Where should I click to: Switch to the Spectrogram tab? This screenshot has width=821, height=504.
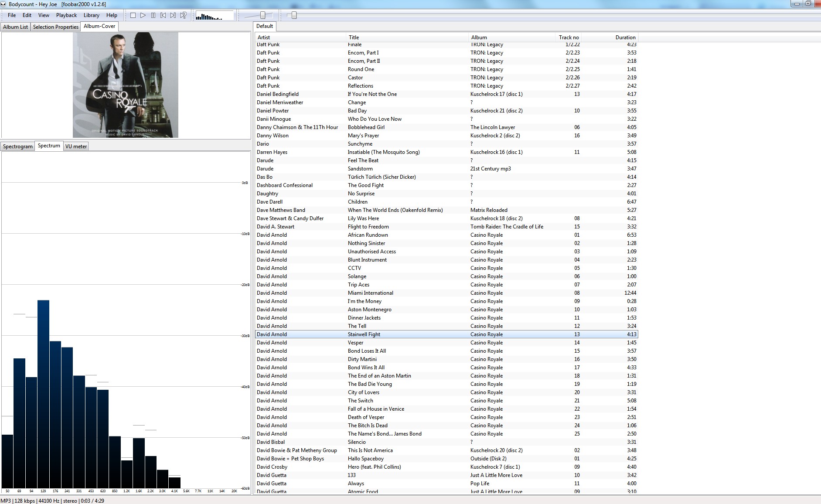pyautogui.click(x=18, y=146)
